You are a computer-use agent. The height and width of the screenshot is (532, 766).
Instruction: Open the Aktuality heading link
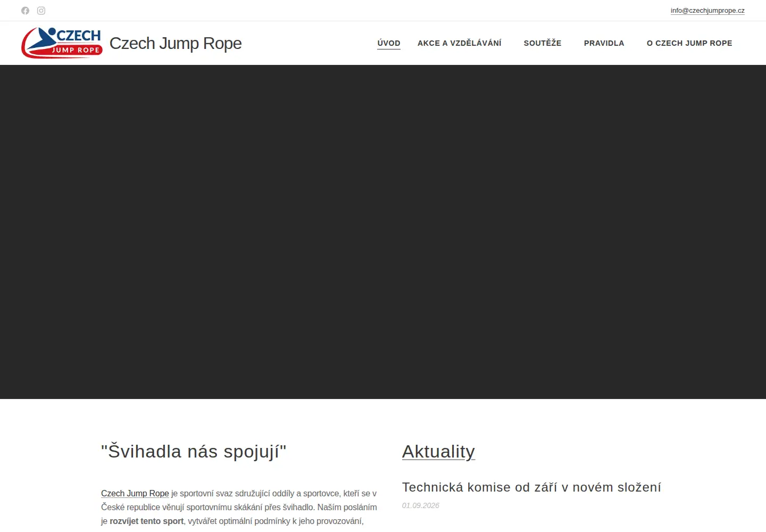click(438, 451)
